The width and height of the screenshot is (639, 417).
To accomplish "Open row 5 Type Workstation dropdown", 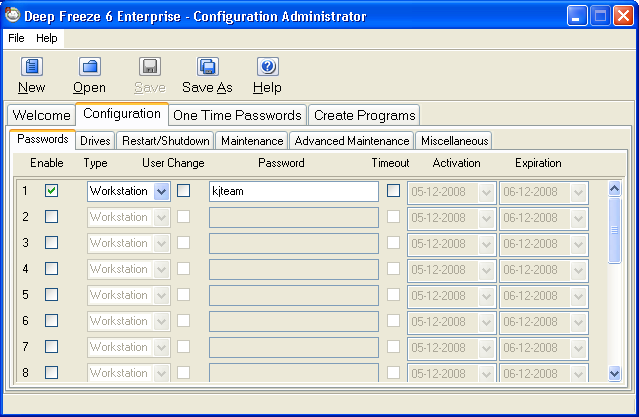I will [161, 296].
